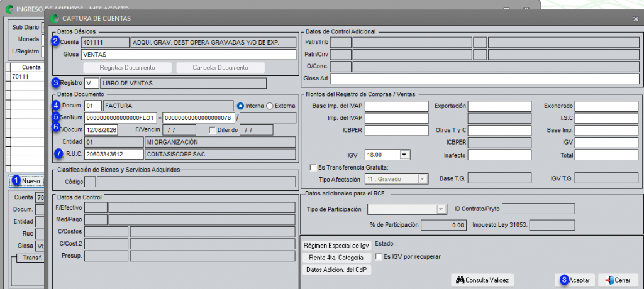644x289 pixels.
Task: Close the Captura de Cuentas dialog with X
Action: tap(636, 18)
